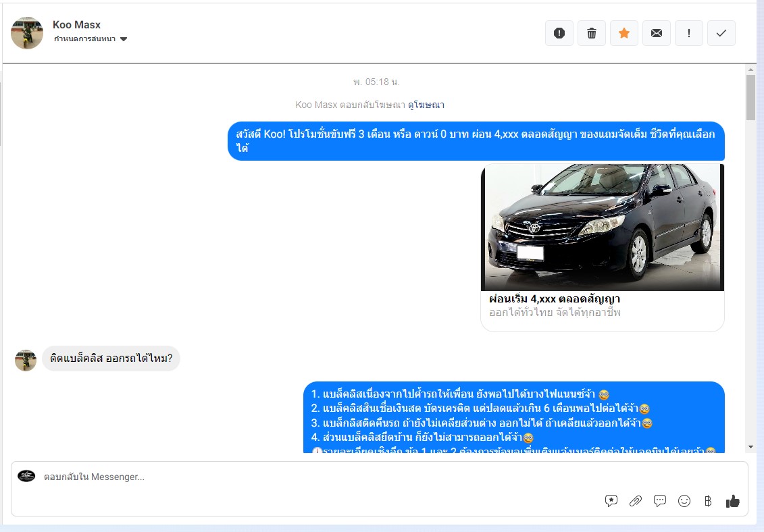Mark conversation as unread with envelope icon
Viewport: 764px width, 532px height.
[x=657, y=33]
